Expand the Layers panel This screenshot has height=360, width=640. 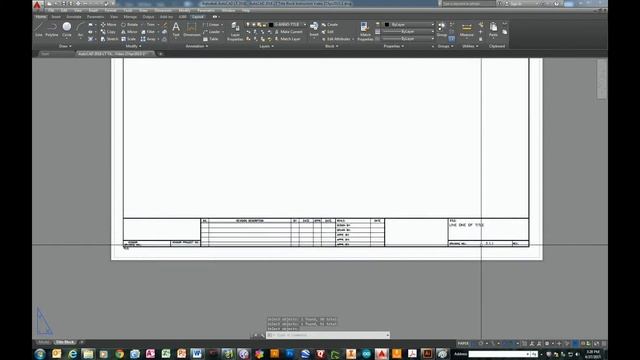pyautogui.click(x=267, y=46)
